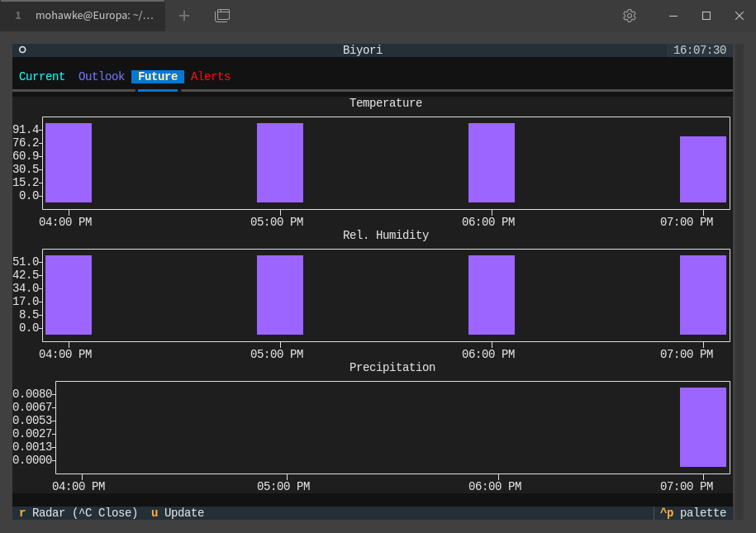Click the 06:00 PM humidity bar
Screen dimensions: 756x533
point(492,295)
